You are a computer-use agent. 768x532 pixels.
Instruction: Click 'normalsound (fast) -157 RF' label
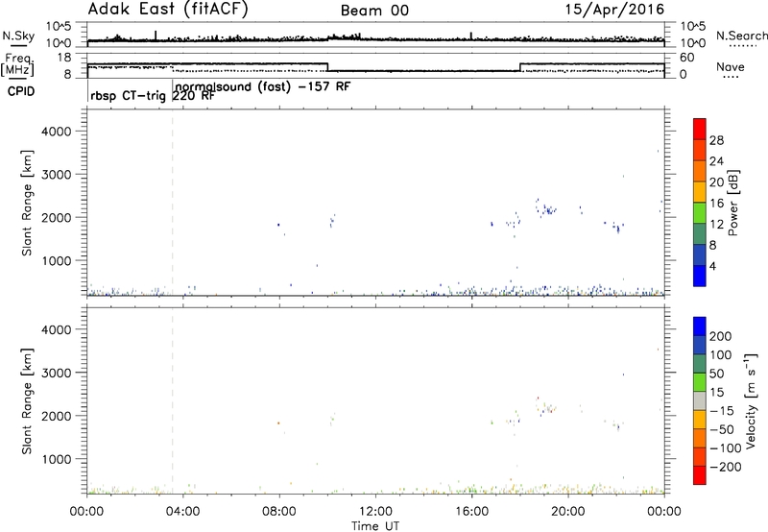tap(263, 86)
